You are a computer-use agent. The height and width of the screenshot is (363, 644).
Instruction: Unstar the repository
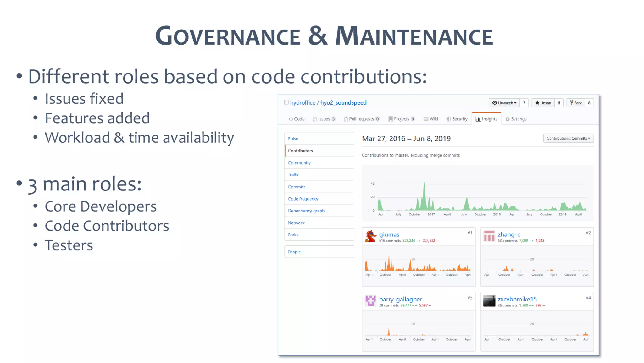coord(543,103)
